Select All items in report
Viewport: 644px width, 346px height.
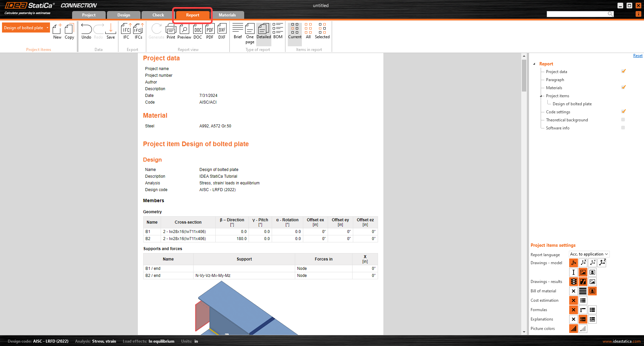pos(308,31)
